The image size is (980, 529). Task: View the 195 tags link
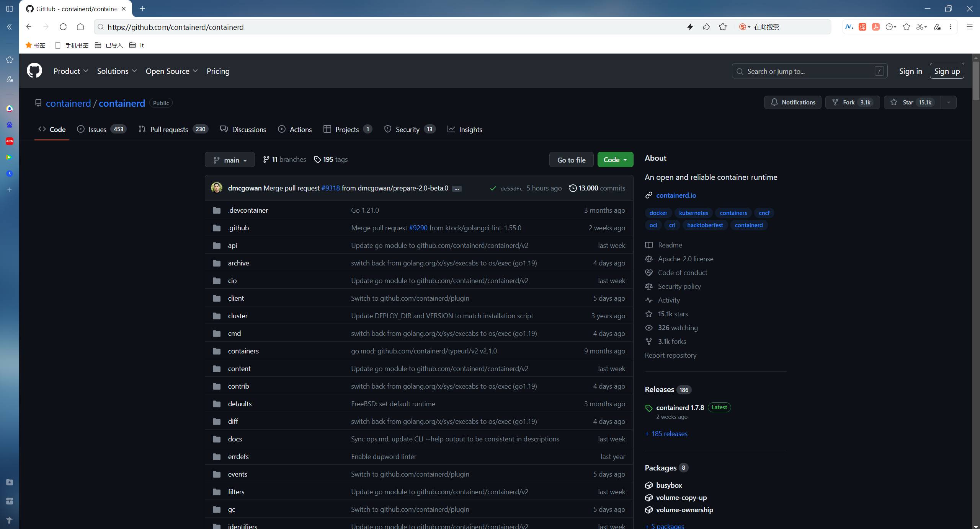pos(331,159)
